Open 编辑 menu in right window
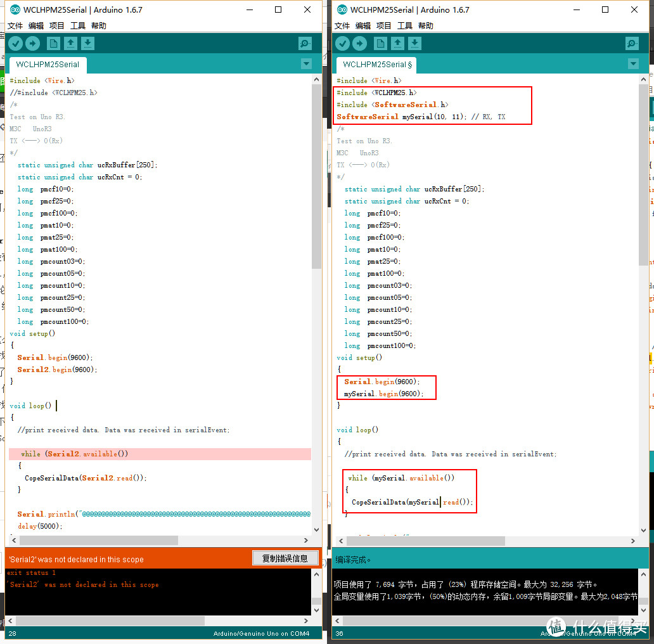 pos(363,26)
